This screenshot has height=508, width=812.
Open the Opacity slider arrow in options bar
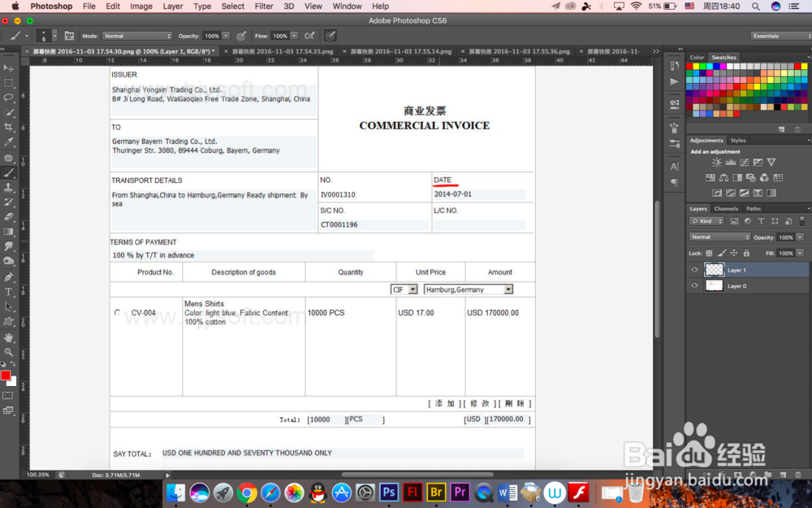pyautogui.click(x=226, y=36)
